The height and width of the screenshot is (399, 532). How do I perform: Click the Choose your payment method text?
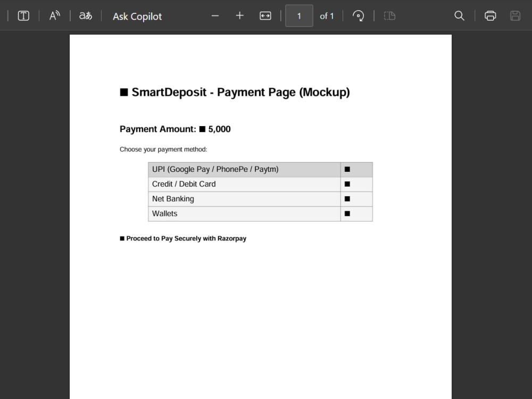[163, 149]
